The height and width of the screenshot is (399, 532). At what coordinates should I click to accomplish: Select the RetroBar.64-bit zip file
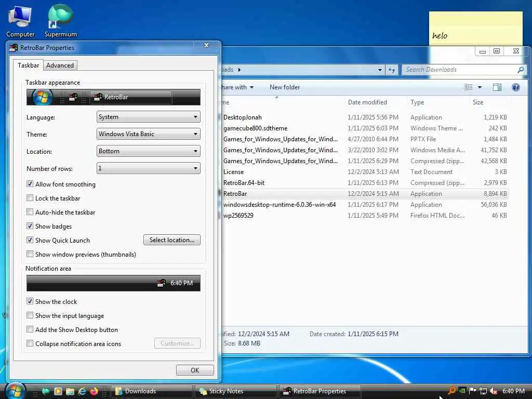pos(365,182)
